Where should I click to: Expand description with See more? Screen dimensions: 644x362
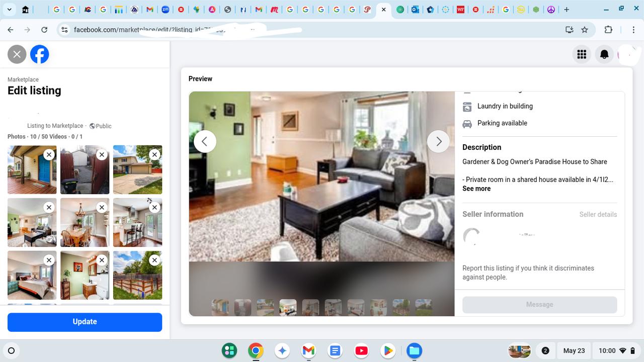pos(476,189)
